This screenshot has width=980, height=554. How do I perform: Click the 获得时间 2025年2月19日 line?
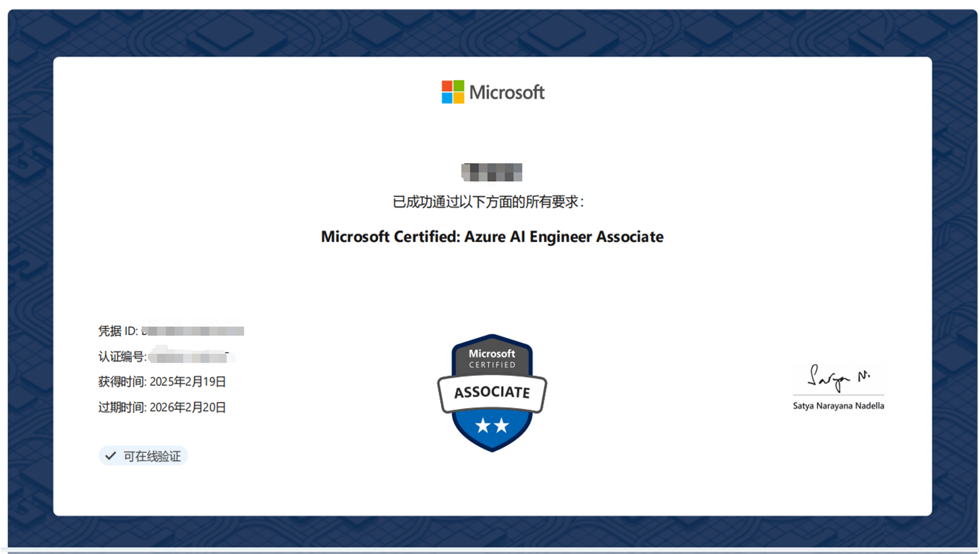(x=162, y=382)
